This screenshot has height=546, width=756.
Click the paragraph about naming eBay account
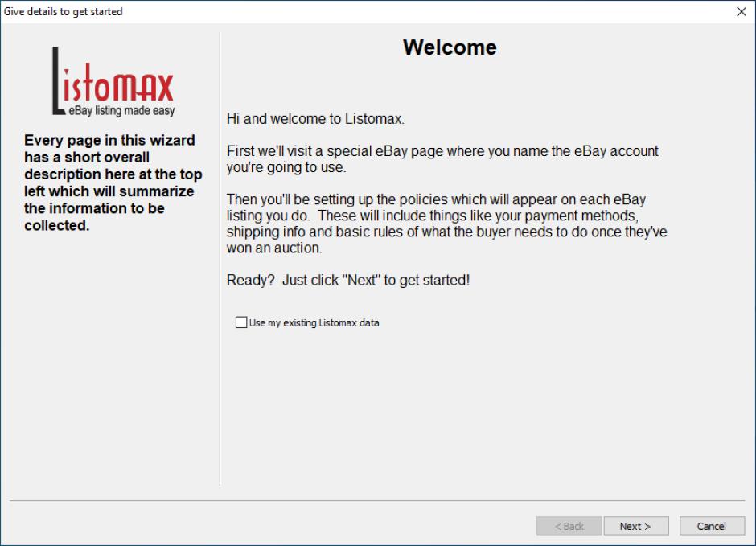[442, 159]
